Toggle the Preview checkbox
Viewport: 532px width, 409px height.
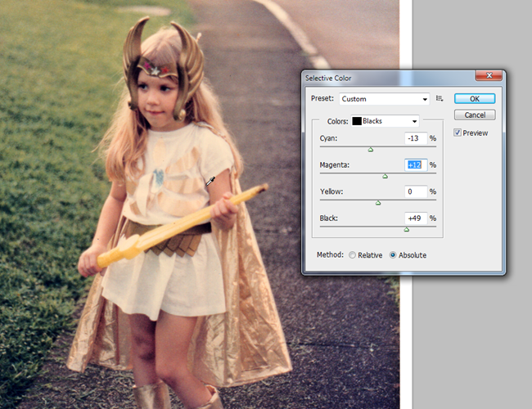[458, 133]
